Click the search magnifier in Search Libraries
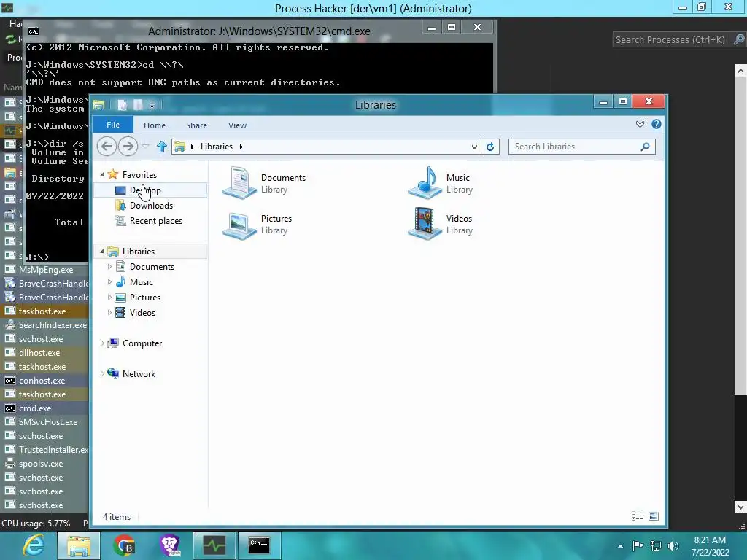 [645, 147]
